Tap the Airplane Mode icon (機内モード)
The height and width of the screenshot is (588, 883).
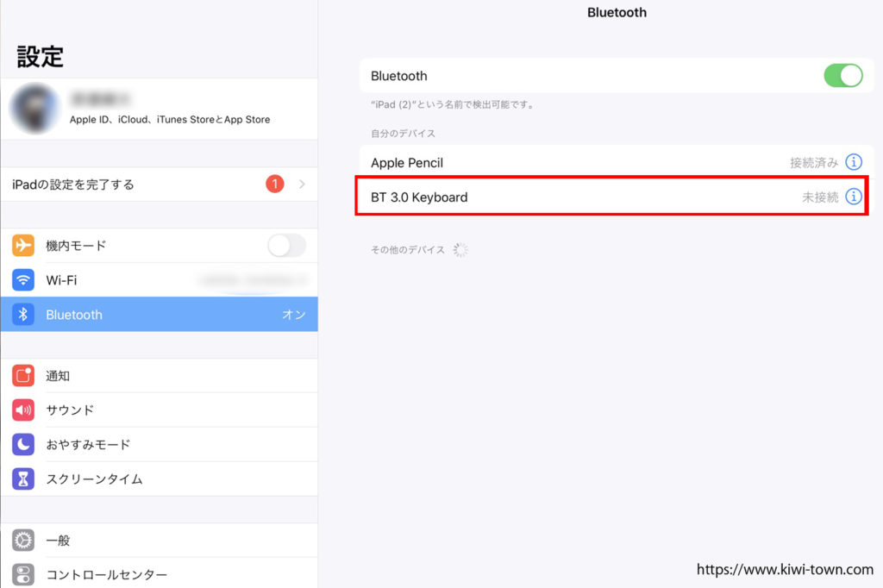point(23,246)
